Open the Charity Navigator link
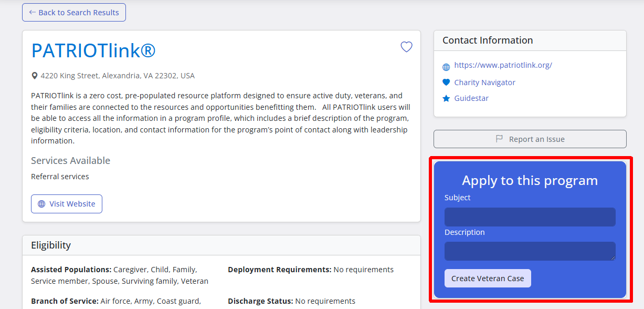Screen dimensions: 644x309 pyautogui.click(x=484, y=83)
